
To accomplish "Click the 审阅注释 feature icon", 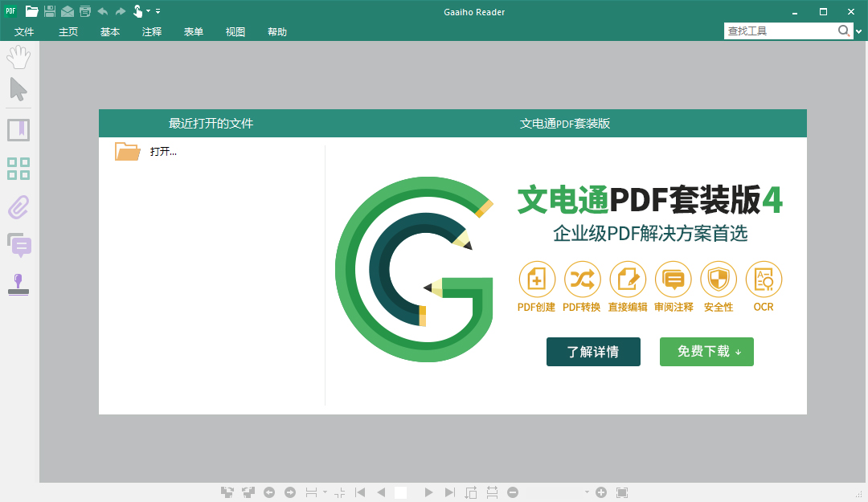I will click(674, 280).
